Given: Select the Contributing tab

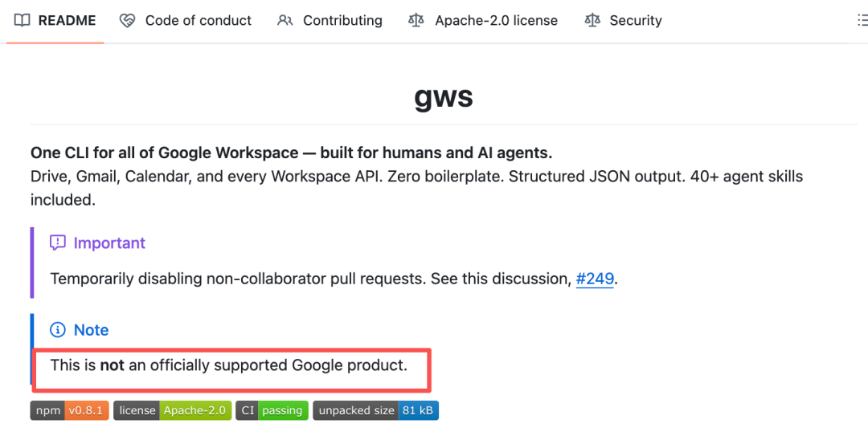Looking at the screenshot, I should point(342,21).
